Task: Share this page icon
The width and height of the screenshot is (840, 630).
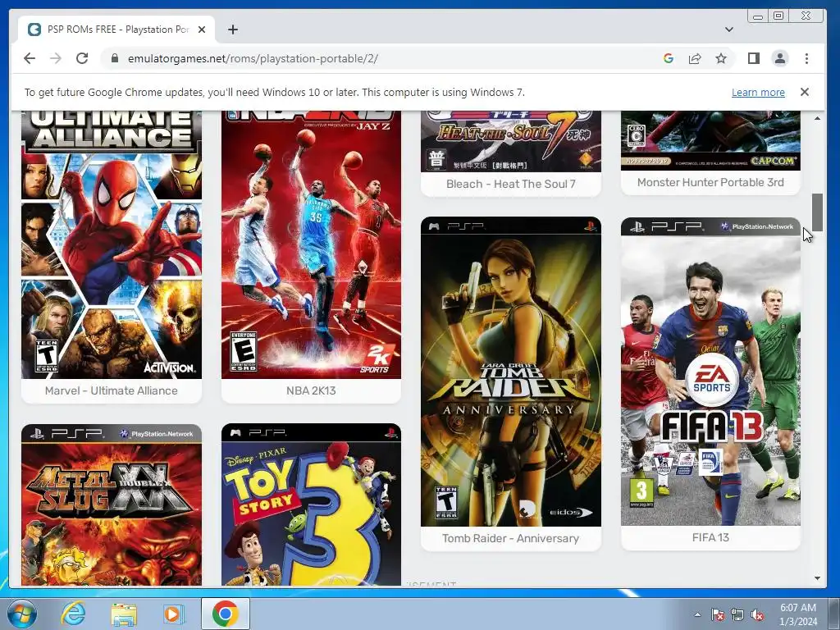Action: [695, 58]
